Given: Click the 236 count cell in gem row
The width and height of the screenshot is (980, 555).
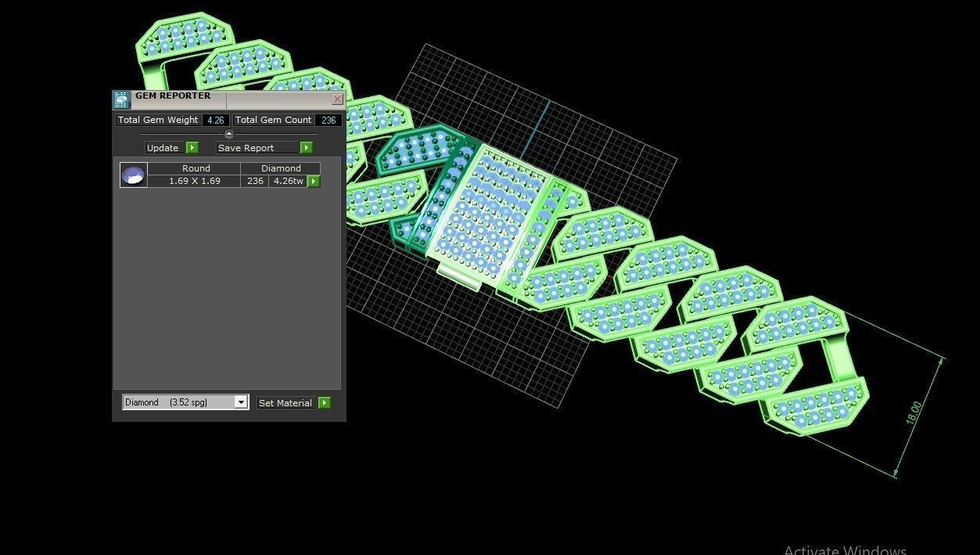Looking at the screenshot, I should click(x=255, y=181).
